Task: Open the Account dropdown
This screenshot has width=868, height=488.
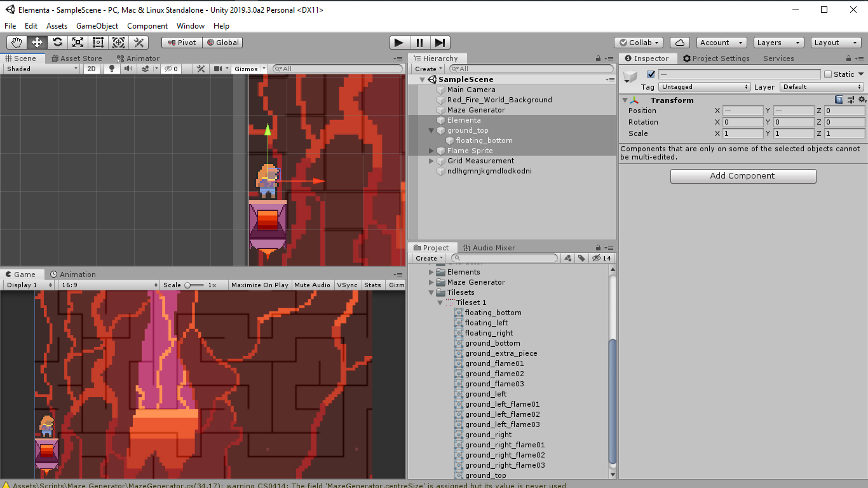Action: [x=721, y=43]
